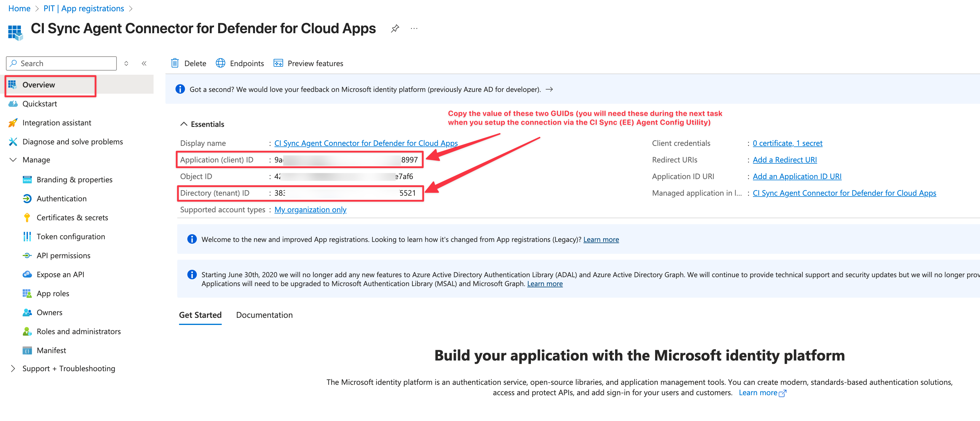
Task: Open Expose an API in the sidebar
Action: coord(60,275)
